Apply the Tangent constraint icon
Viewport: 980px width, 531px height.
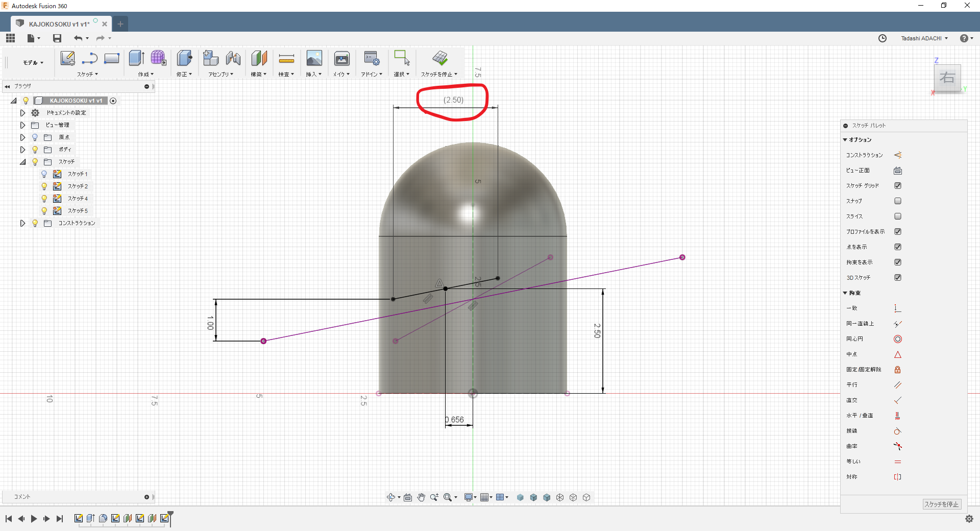[897, 431]
